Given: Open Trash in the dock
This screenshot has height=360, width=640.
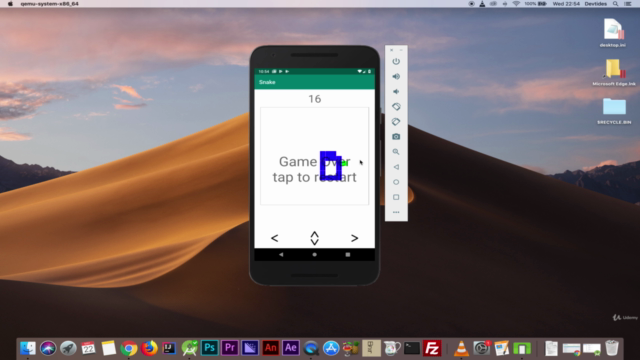Looking at the screenshot, I should click(x=612, y=348).
